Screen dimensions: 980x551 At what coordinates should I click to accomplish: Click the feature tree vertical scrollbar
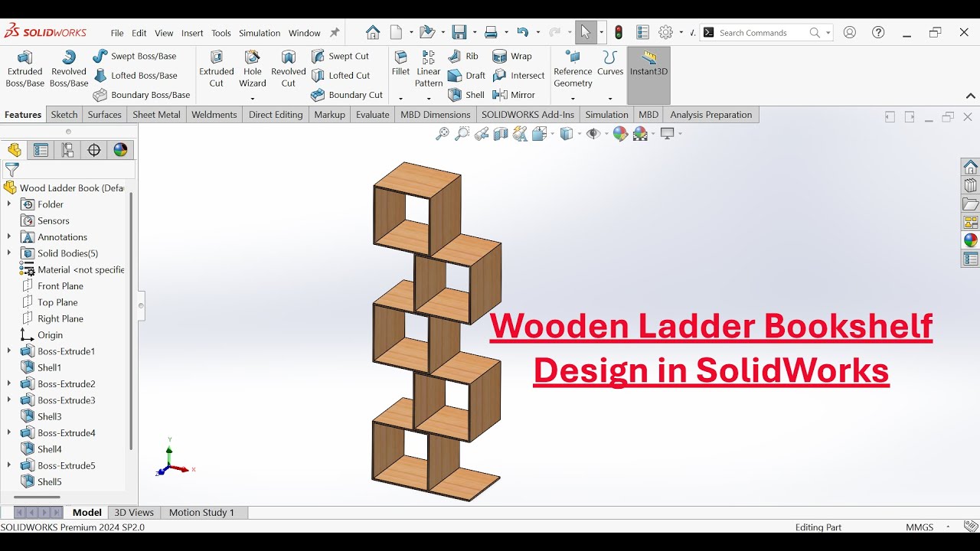click(x=131, y=321)
